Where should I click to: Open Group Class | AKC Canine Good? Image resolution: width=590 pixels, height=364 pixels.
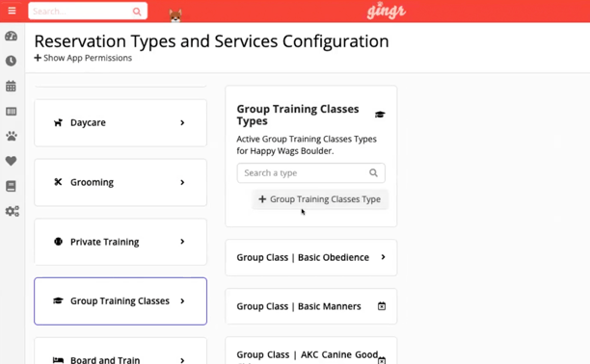pyautogui.click(x=311, y=351)
